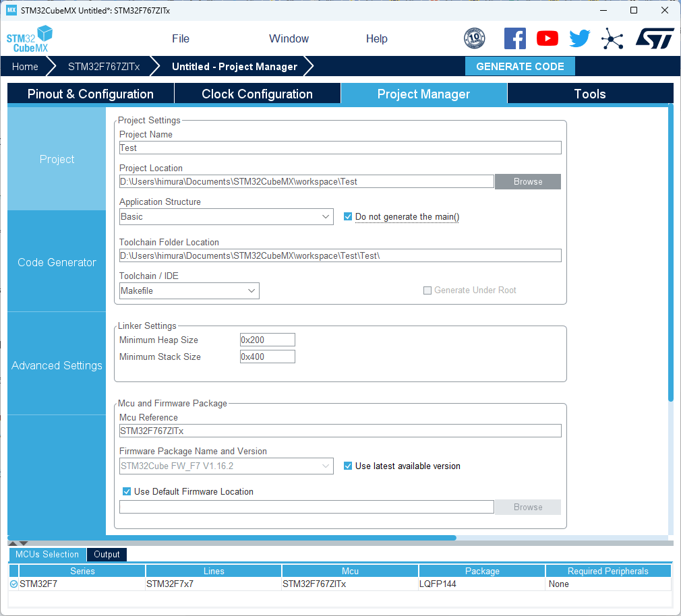Screen dimensions: 681x616
Task: Select the STM32F7x7 lines cell
Action: click(214, 584)
